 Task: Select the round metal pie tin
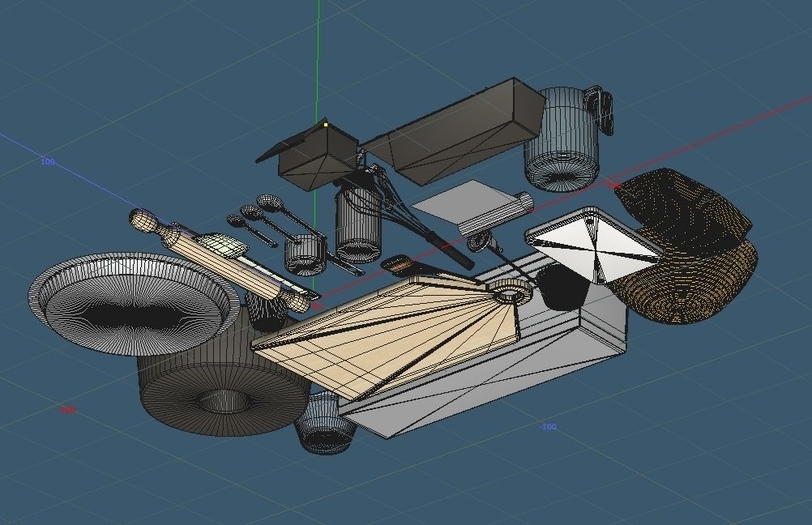click(x=134, y=303)
